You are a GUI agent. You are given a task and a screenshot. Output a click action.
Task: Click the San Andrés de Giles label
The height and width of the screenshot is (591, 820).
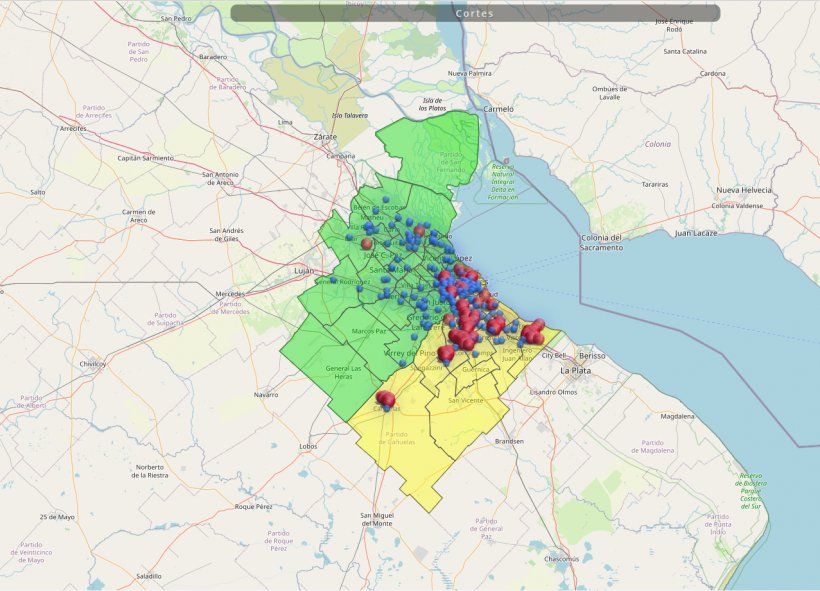pyautogui.click(x=226, y=234)
